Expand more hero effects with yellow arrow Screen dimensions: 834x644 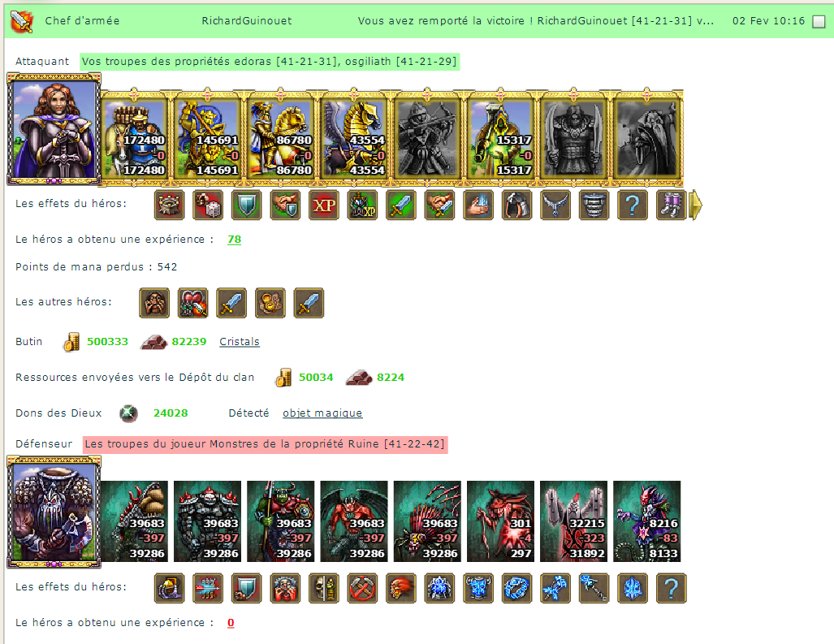695,205
